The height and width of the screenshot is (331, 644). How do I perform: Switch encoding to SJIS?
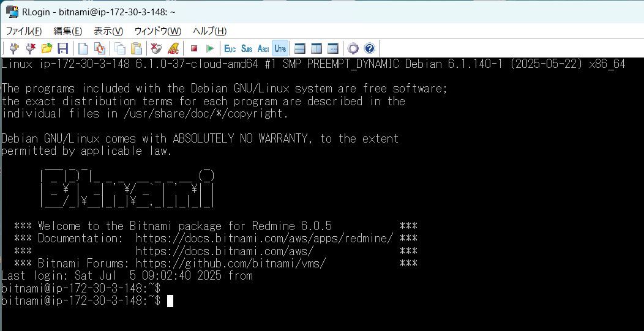pyautogui.click(x=247, y=48)
